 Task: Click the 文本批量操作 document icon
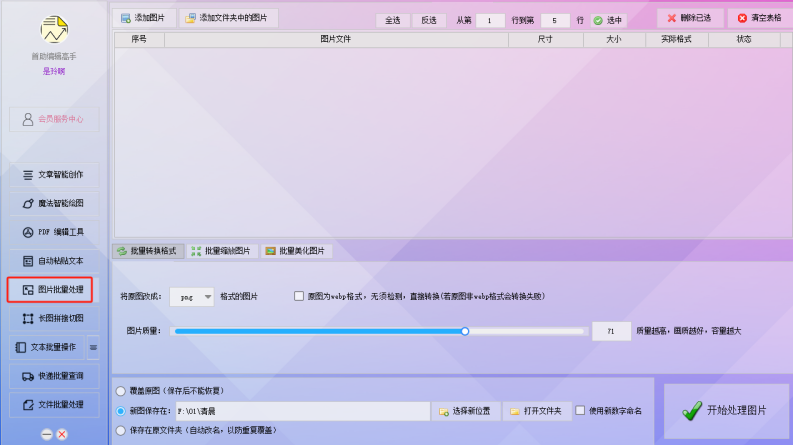click(x=20, y=347)
